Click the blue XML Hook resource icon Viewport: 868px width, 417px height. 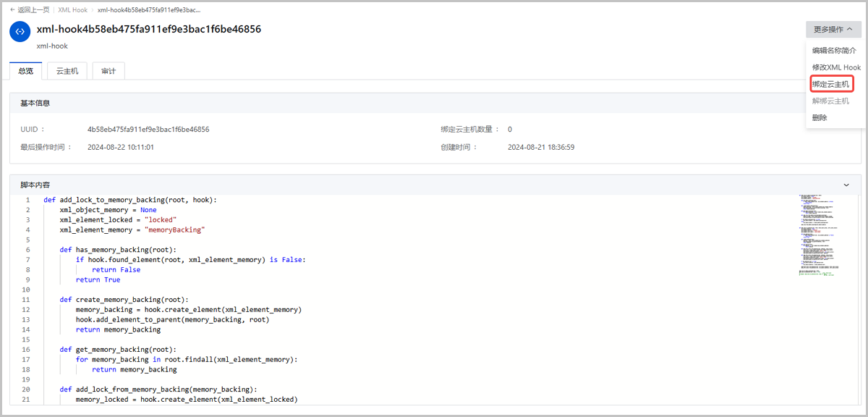pyautogui.click(x=20, y=31)
